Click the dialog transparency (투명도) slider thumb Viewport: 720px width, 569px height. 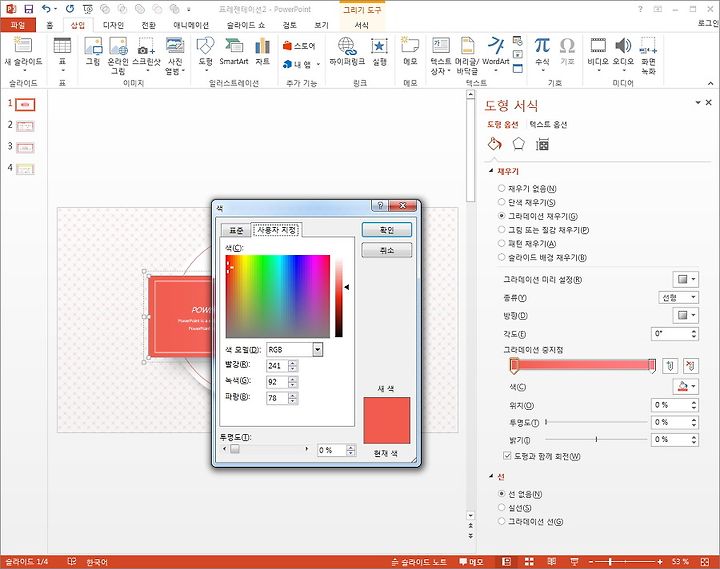tap(235, 449)
